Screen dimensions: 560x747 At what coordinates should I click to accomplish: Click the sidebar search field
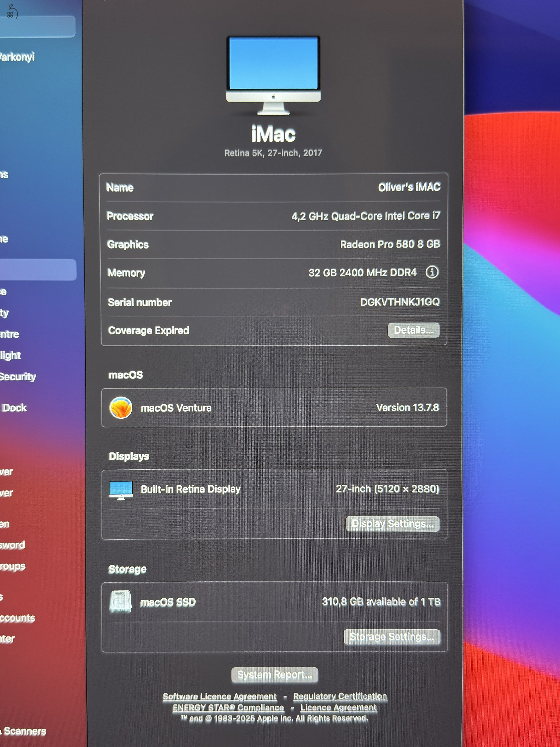pyautogui.click(x=37, y=26)
